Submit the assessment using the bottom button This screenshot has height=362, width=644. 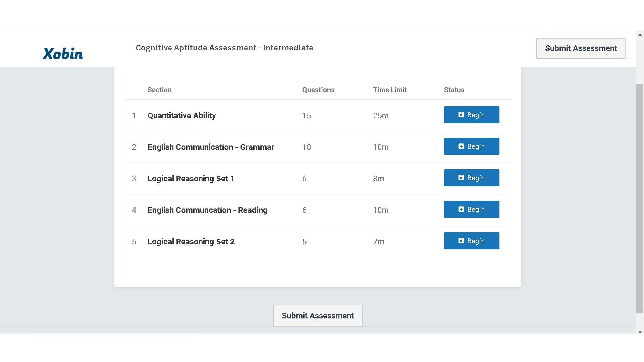click(x=318, y=315)
